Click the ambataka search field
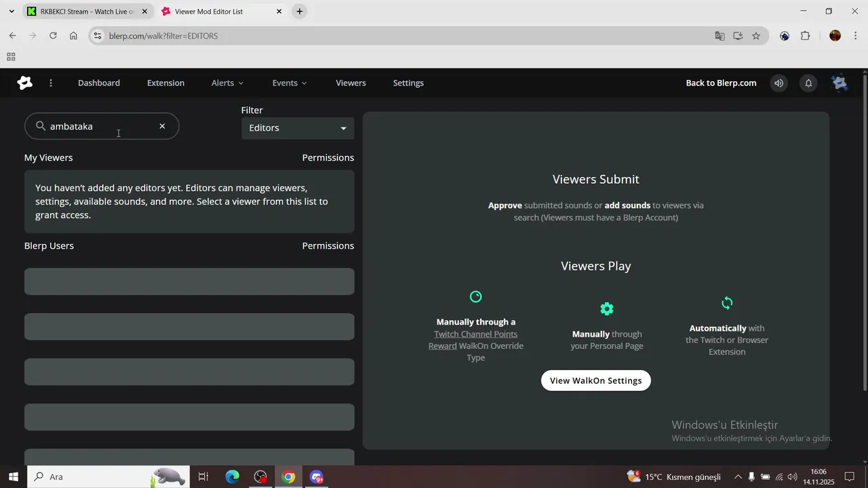 pyautogui.click(x=102, y=126)
